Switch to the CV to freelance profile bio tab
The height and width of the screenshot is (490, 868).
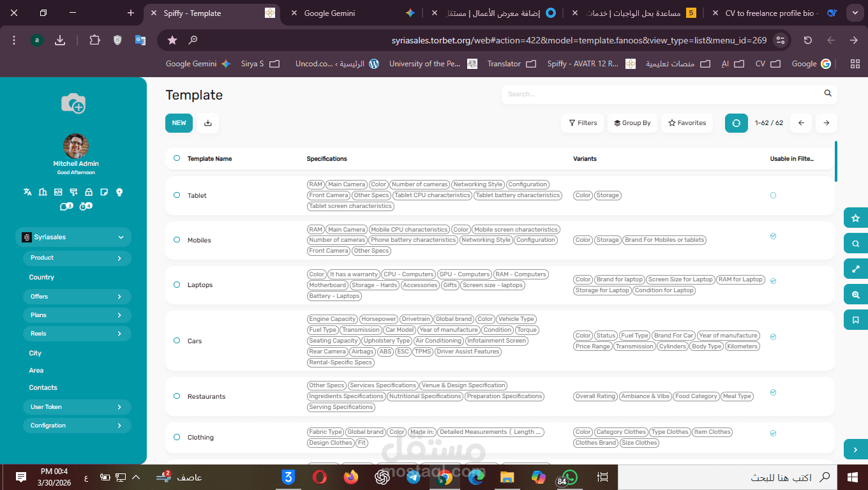pos(772,13)
